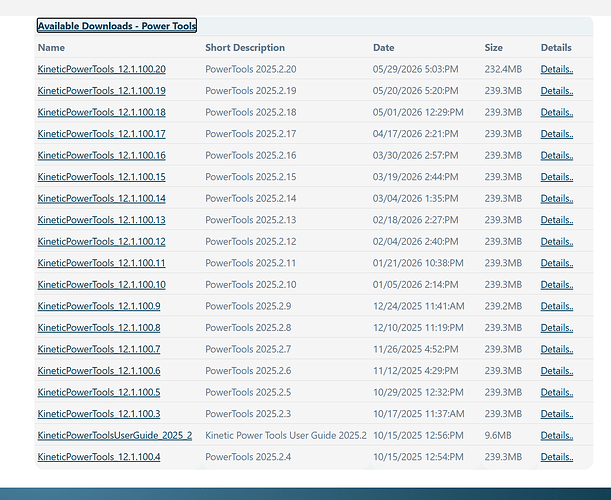The height and width of the screenshot is (500, 611).
Task: Select the description 'PowerTools 2025.2.10'
Action: 251,284
